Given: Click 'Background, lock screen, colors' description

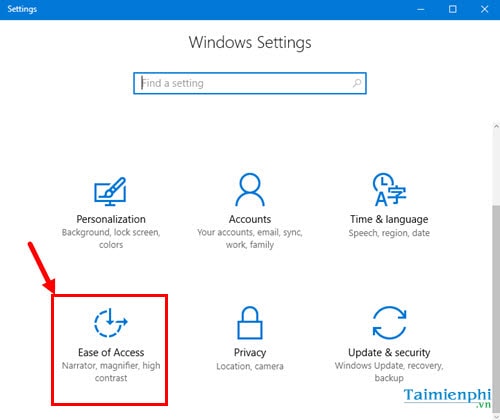Looking at the screenshot, I should tap(111, 238).
